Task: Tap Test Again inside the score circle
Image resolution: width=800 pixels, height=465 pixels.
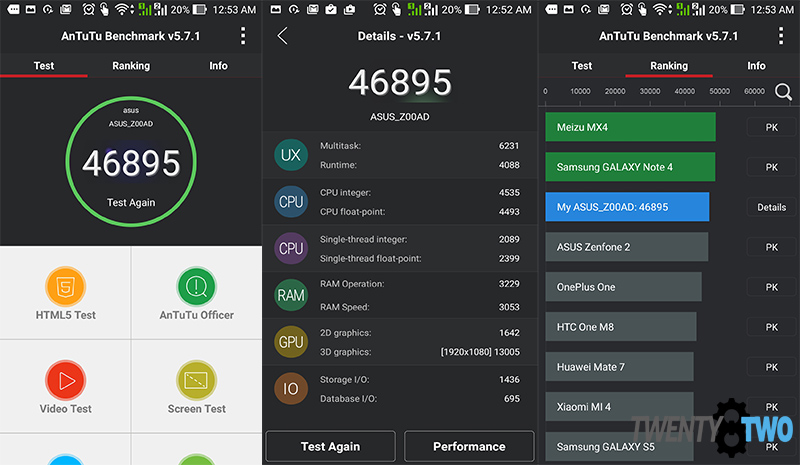Action: pyautogui.click(x=131, y=203)
